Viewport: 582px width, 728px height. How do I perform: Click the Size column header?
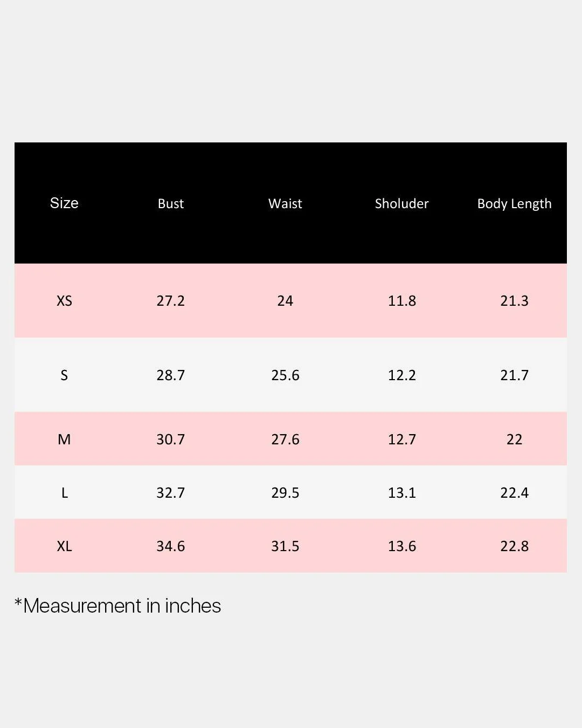(64, 203)
